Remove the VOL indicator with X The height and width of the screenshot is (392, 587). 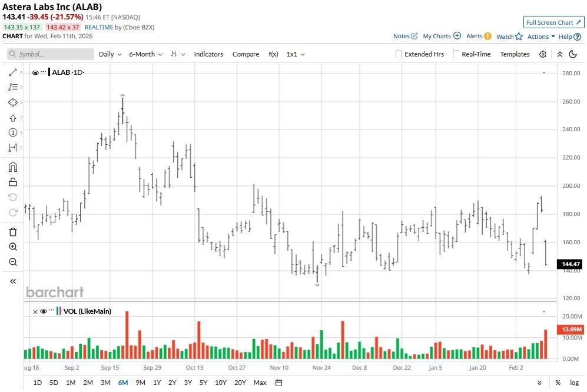pos(35,311)
